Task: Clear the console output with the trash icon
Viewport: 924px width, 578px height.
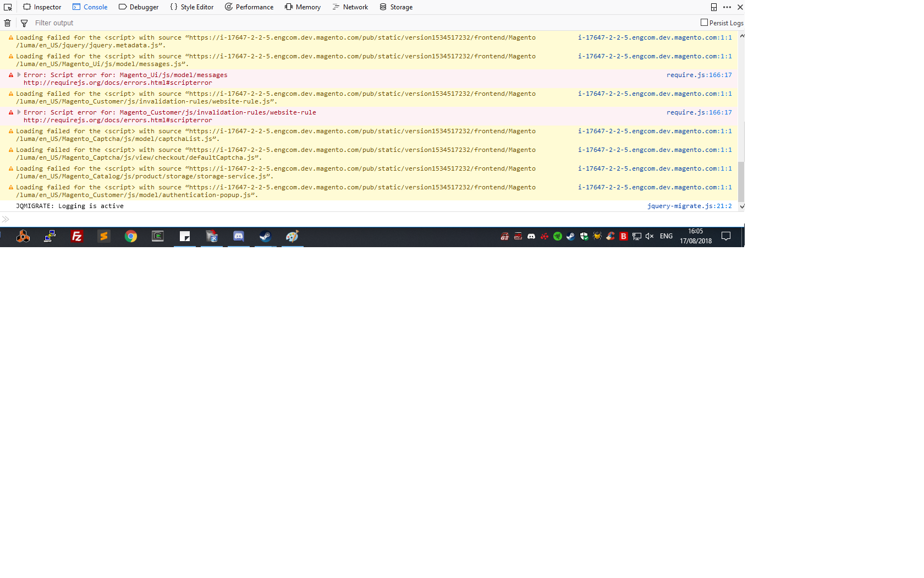Action: coord(7,23)
